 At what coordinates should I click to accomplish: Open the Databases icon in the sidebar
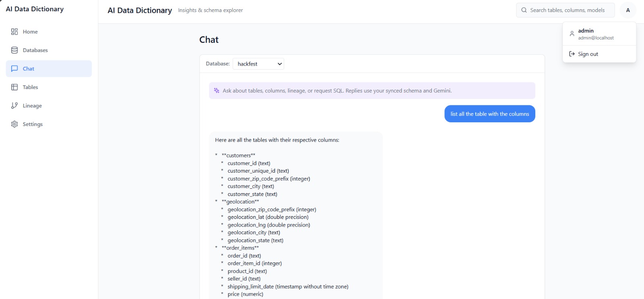[x=14, y=50]
